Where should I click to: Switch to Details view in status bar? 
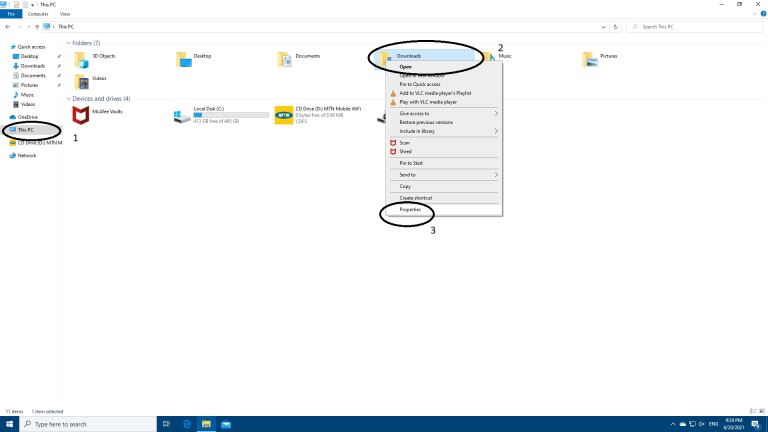[753, 411]
